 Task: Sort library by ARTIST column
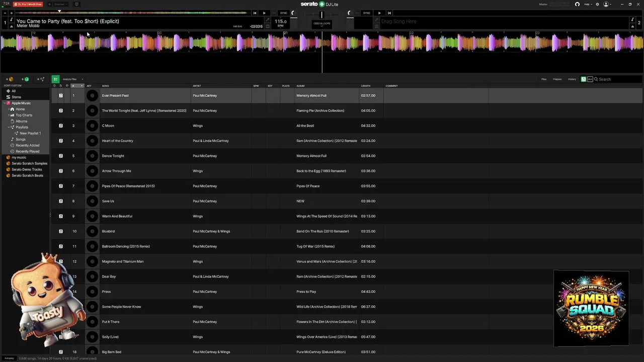pos(221,86)
